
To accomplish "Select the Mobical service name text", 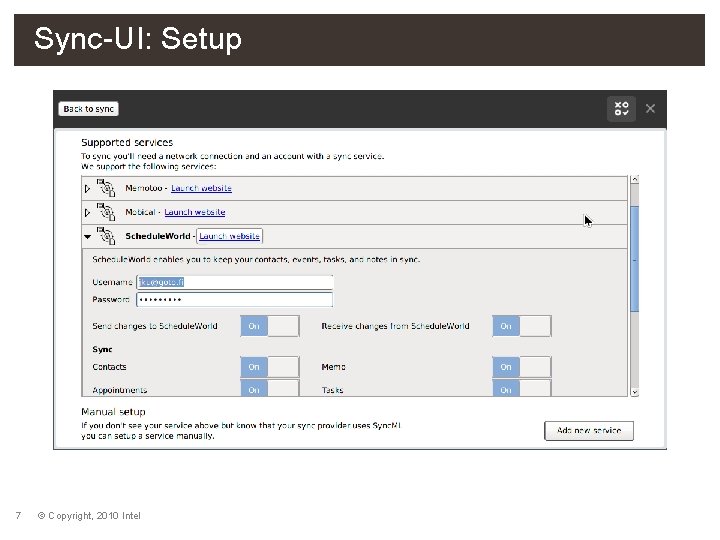I will tap(140, 212).
